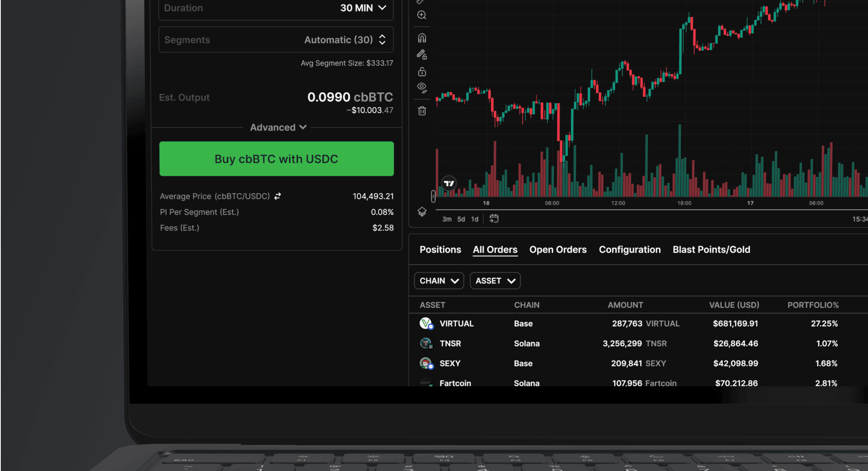This screenshot has height=471, width=868.
Task: Select the zoom-in tool in chart toolbar
Action: pos(422,15)
